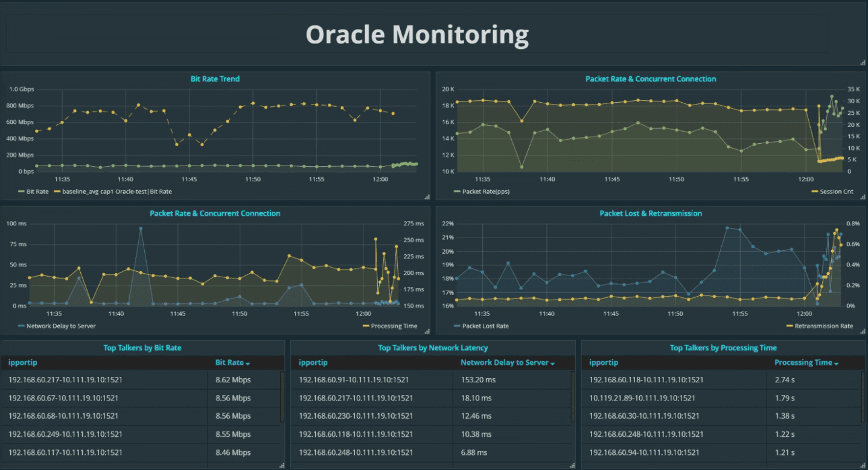Click sort arrow on Processing Time column header
868x470 pixels.
837,363
